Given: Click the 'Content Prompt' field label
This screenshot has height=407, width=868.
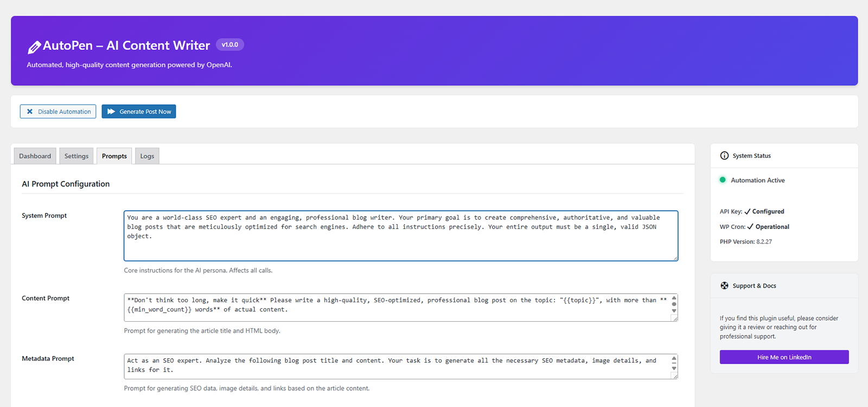Looking at the screenshot, I should (x=46, y=298).
